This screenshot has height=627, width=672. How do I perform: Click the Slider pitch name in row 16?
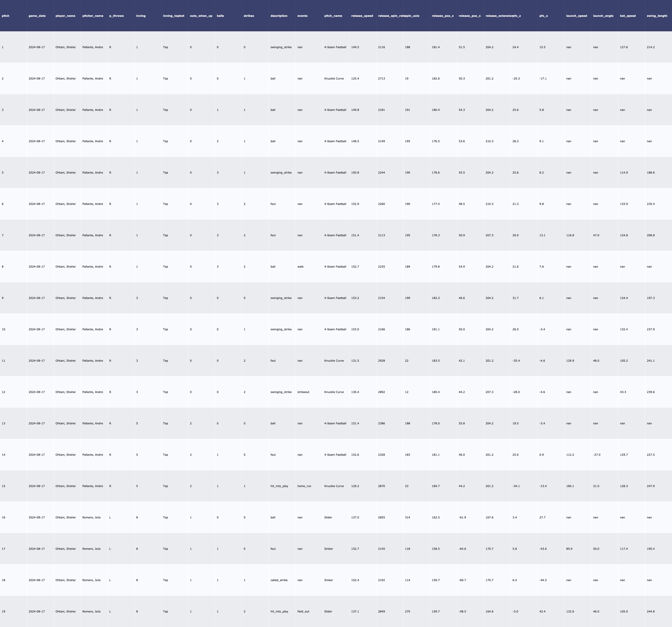328,517
